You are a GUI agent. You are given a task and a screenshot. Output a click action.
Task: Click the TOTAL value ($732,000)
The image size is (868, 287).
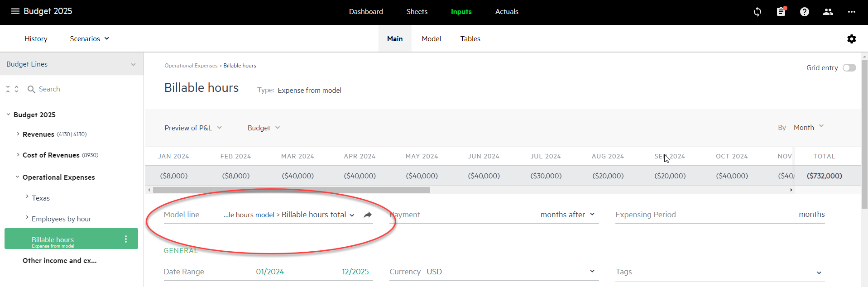825,176
